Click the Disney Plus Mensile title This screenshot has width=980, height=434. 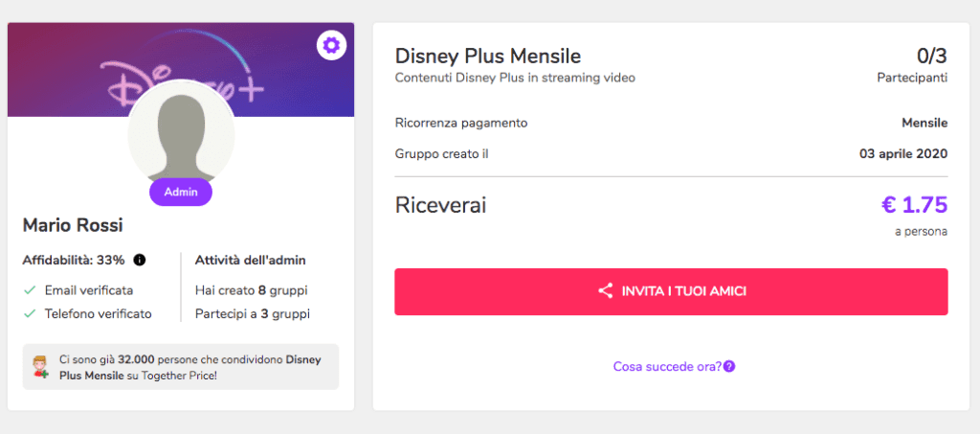point(488,57)
